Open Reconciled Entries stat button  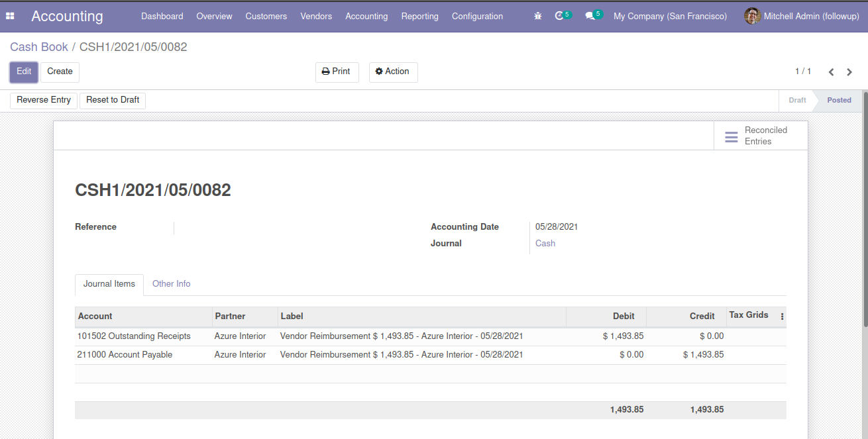[x=761, y=136]
